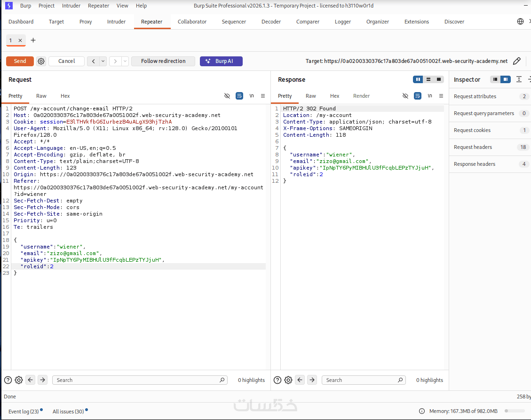This screenshot has width=531, height=420.
Task: Open response search settings gear
Action: (x=288, y=380)
